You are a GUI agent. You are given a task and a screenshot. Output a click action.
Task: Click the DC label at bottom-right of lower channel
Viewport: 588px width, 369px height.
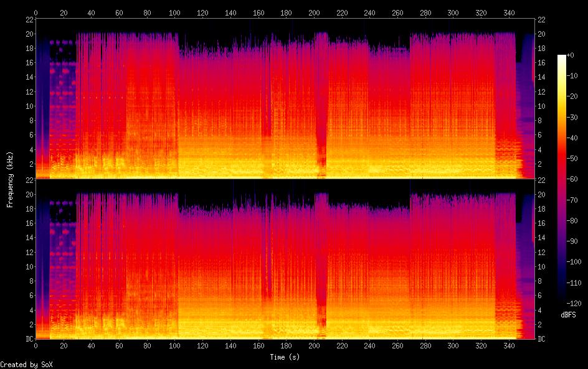pyautogui.click(x=541, y=339)
